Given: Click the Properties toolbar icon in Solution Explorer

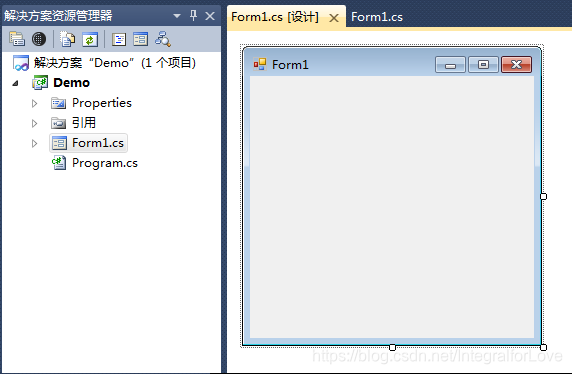Looking at the screenshot, I should coord(17,39).
